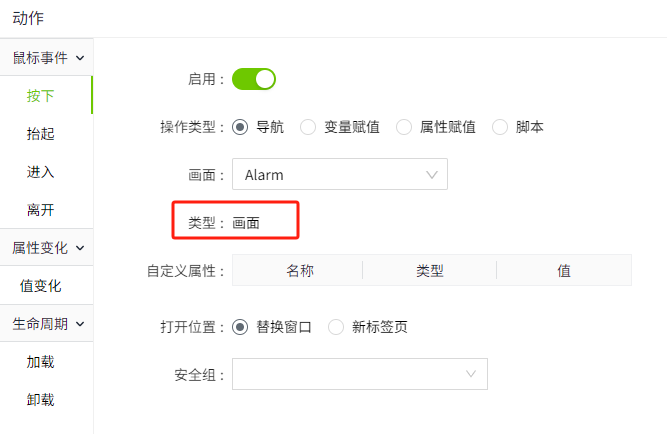Screen dimensions: 667x434
Task: Select the 按下 event item
Action: point(41,96)
